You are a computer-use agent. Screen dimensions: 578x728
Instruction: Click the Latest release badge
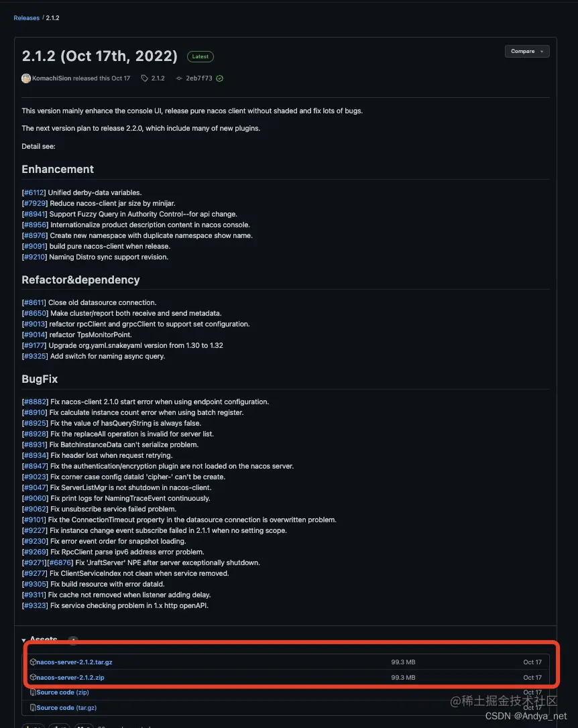(x=200, y=56)
